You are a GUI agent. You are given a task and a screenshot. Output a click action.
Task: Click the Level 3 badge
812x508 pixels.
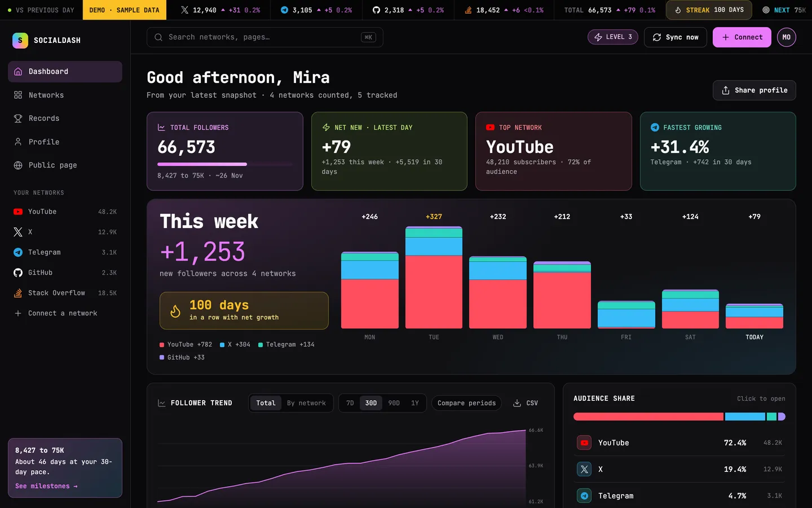tap(613, 37)
